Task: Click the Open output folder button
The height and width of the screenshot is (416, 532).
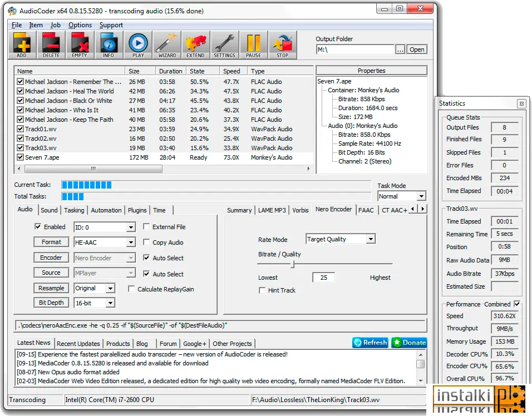Action: 417,49
